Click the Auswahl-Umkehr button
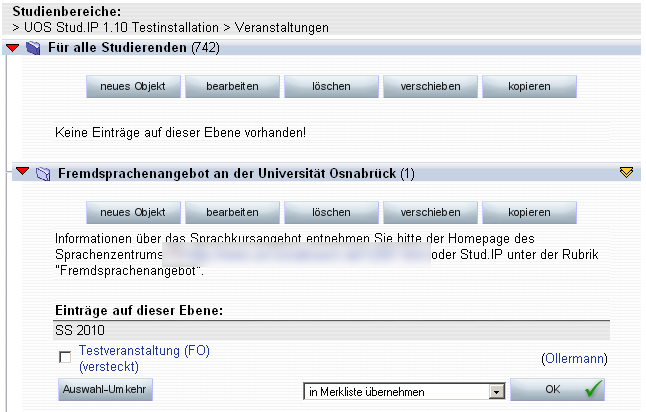This screenshot has height=412, width=646. (105, 389)
